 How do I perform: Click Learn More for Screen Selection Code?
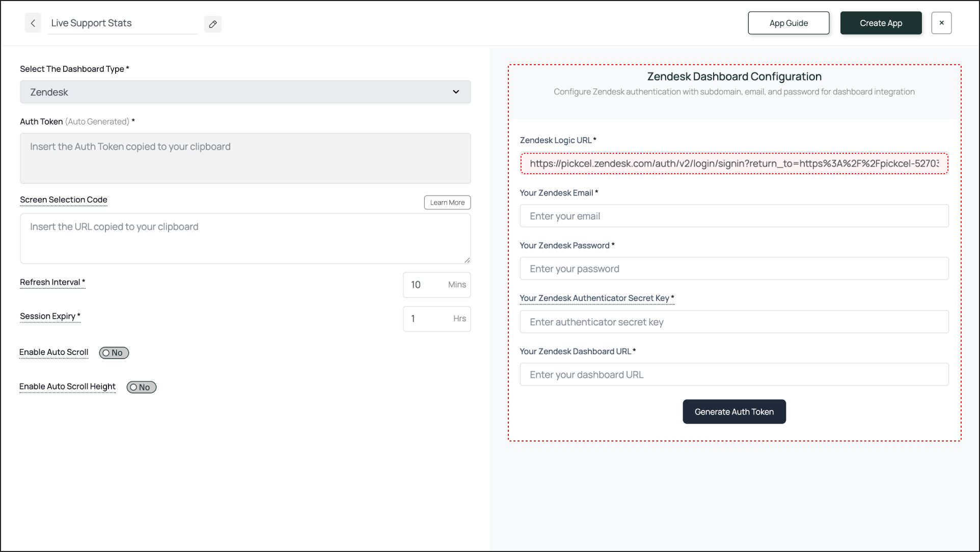point(447,203)
